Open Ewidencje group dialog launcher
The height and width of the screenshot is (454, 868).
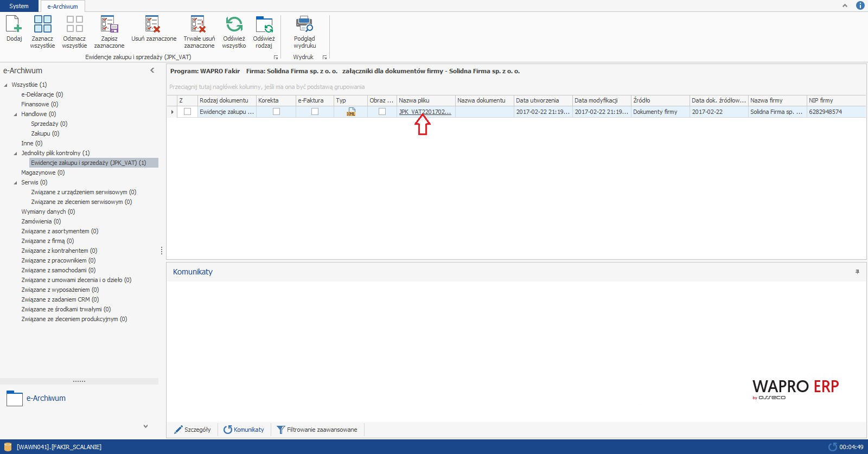(x=276, y=57)
